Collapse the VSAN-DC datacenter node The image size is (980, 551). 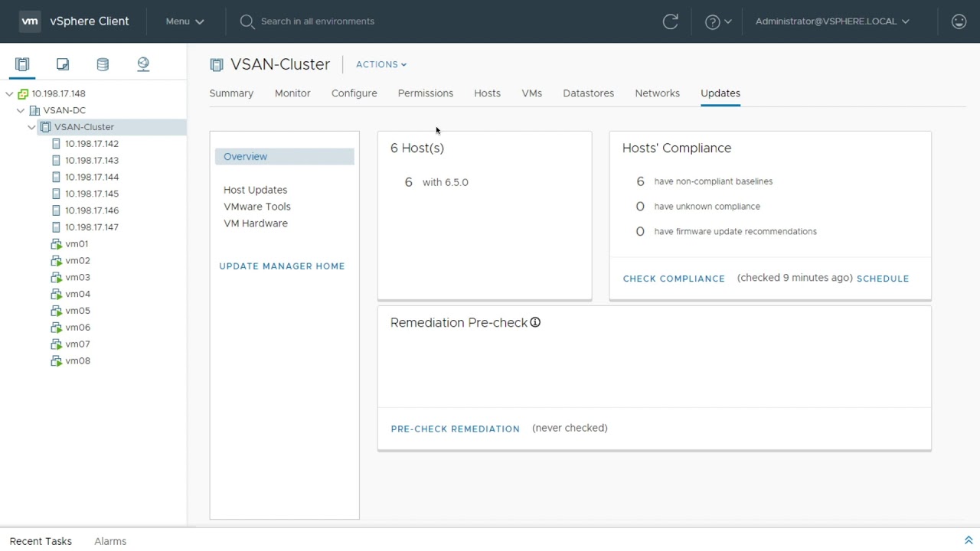coord(21,110)
